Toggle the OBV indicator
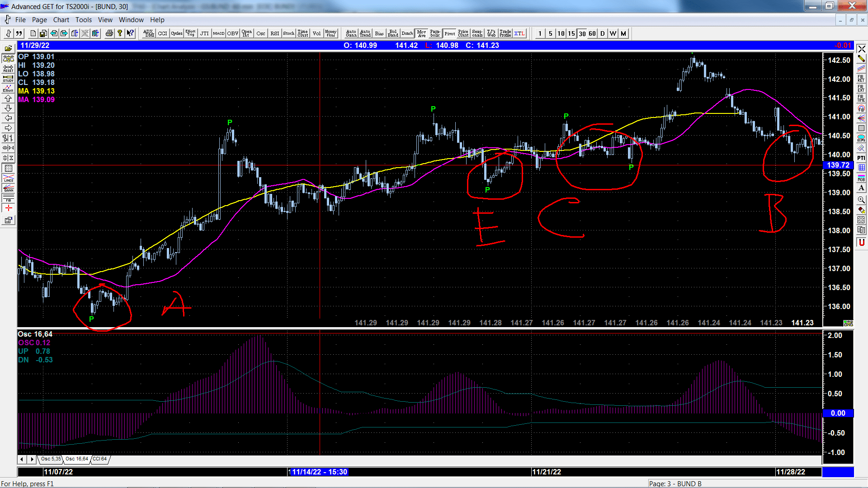Viewport: 868px width, 488px height. pos(233,33)
